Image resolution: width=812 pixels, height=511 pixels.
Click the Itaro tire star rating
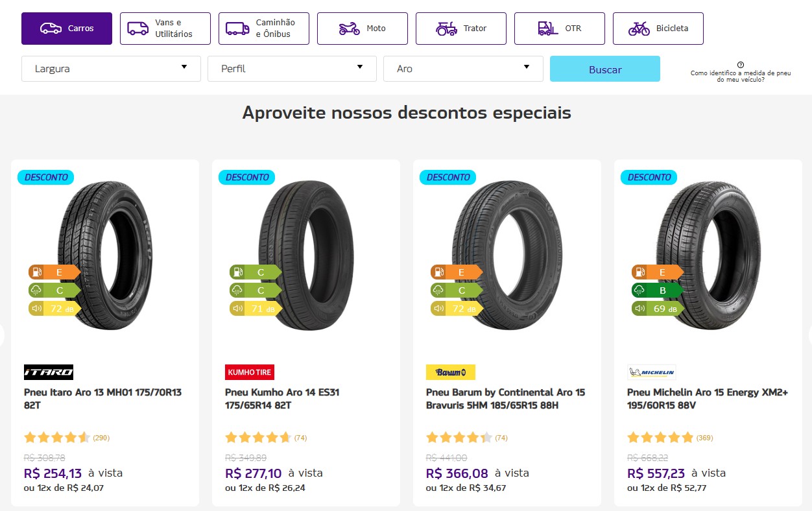(57, 438)
